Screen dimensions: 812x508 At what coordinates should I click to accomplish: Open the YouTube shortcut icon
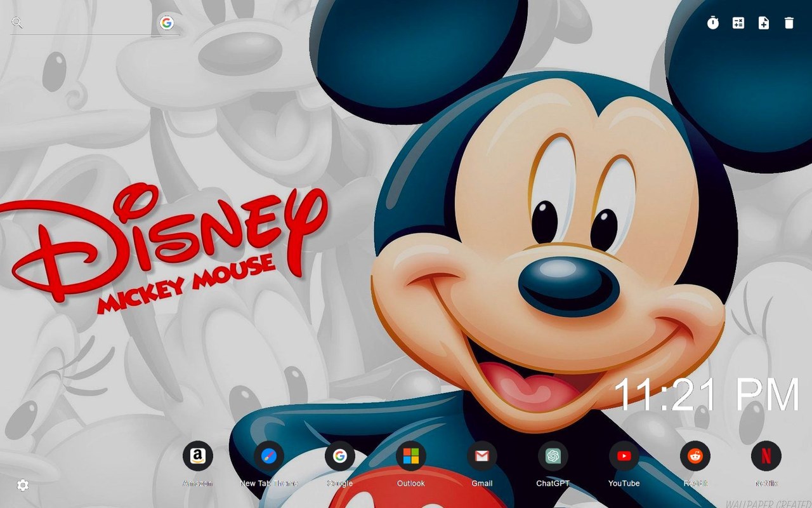pos(624,456)
